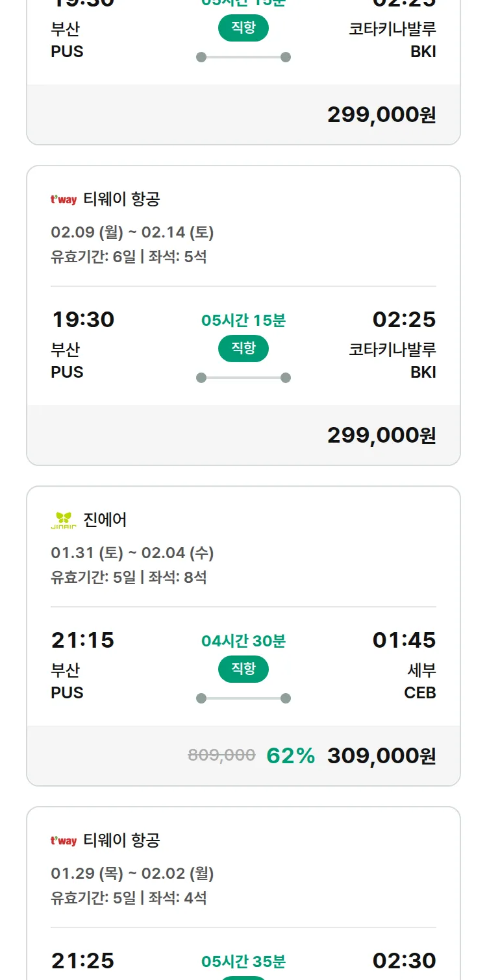The height and width of the screenshot is (980, 487).
Task: Tap the struck-through 809,000 original price
Action: click(221, 755)
